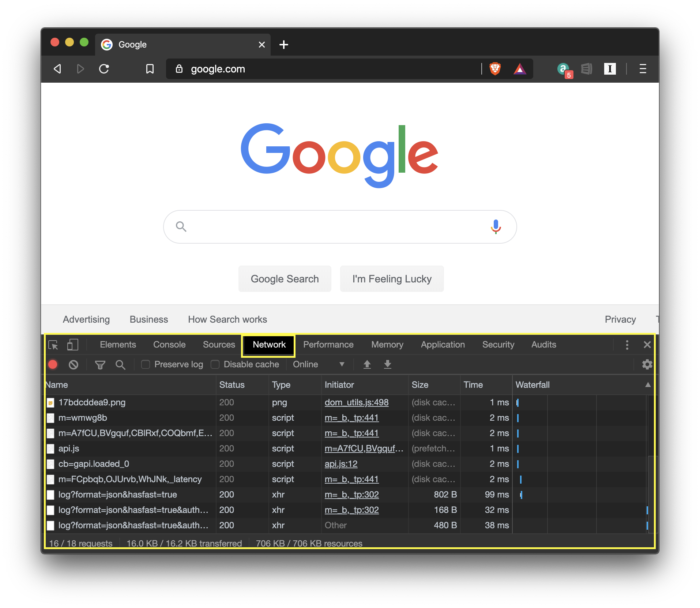
Task: Open Network settings gear icon
Action: (647, 364)
